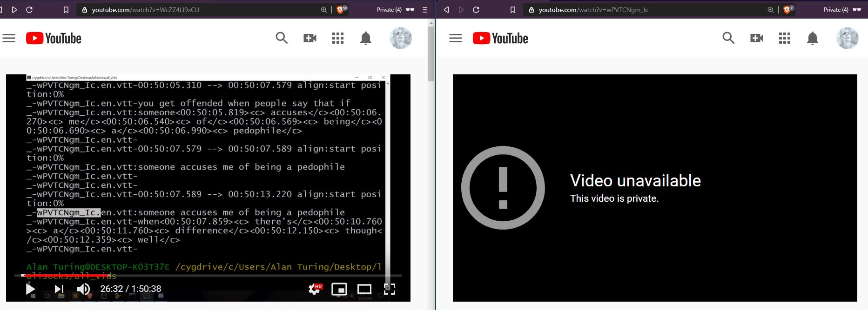Click the video progress bar
Screen dimensions: 868x310
pyautogui.click(x=208, y=276)
